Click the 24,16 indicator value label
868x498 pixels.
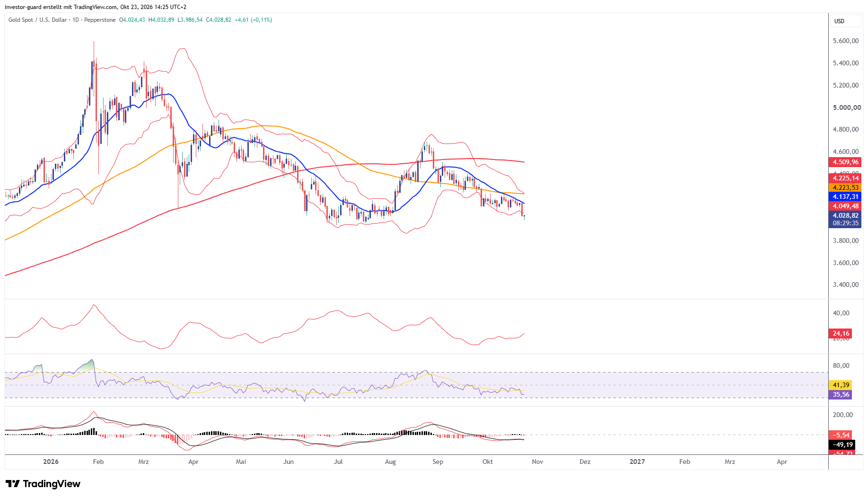pos(841,334)
